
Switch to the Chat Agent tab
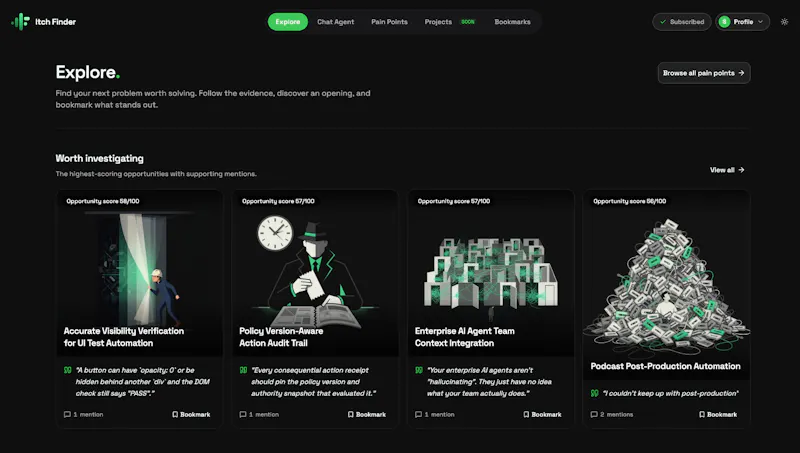click(x=335, y=22)
